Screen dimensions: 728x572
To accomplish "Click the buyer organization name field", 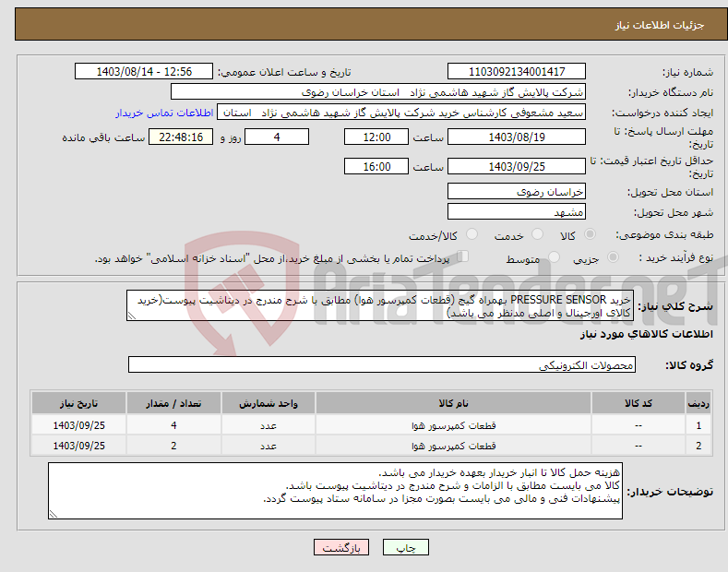I will tap(378, 92).
